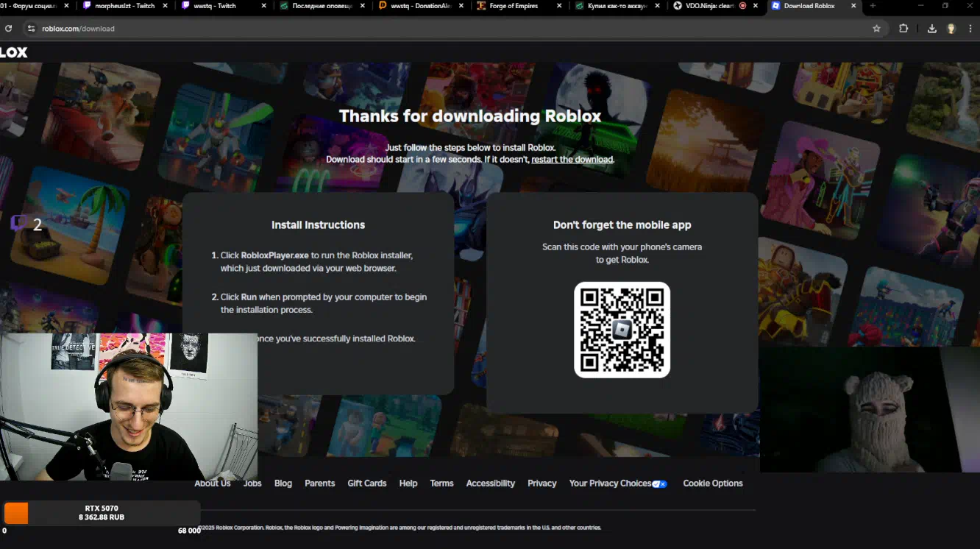Click the RTX 5070 donation goal bar
The width and height of the screenshot is (980, 549).
tap(102, 513)
